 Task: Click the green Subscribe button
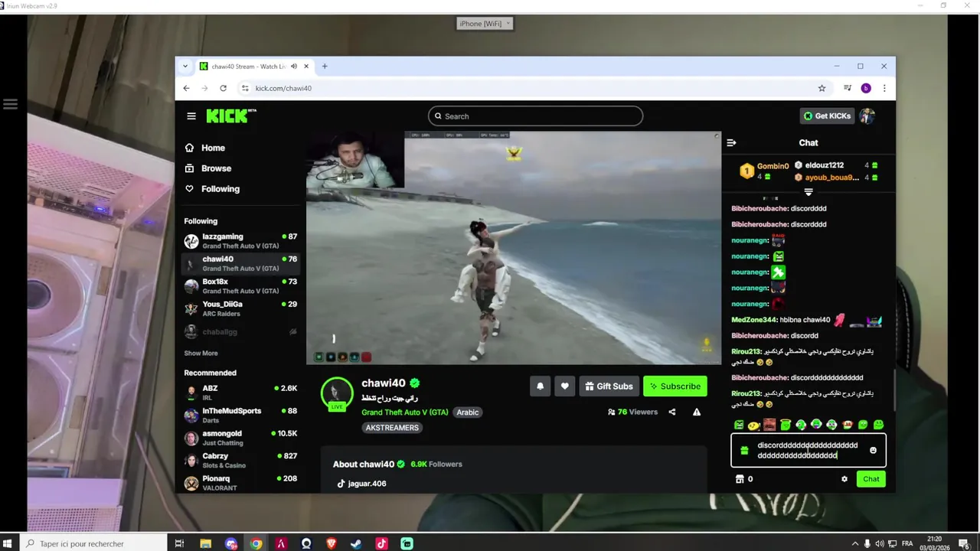(x=675, y=386)
